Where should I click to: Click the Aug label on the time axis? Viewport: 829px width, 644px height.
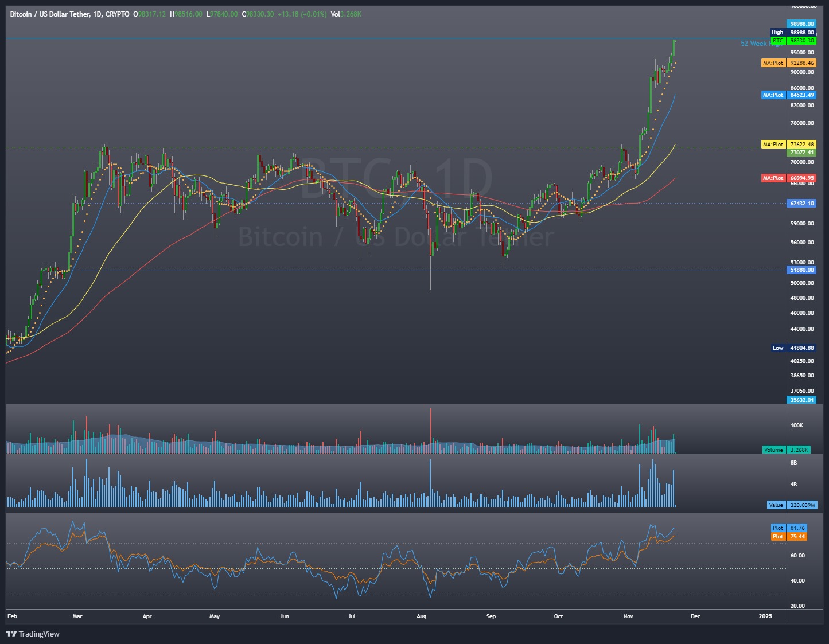[x=422, y=616]
